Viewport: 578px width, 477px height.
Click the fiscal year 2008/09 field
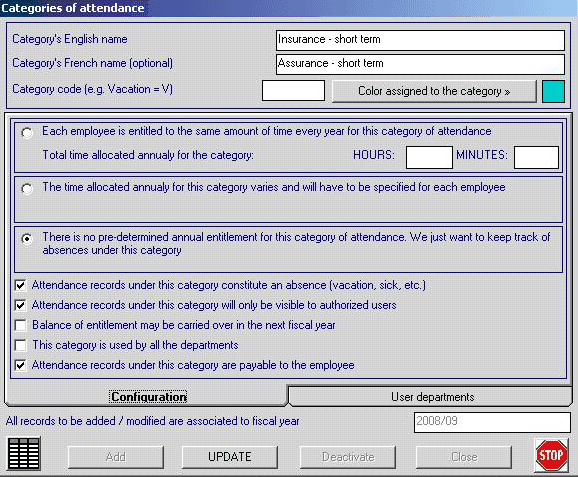[x=492, y=422]
